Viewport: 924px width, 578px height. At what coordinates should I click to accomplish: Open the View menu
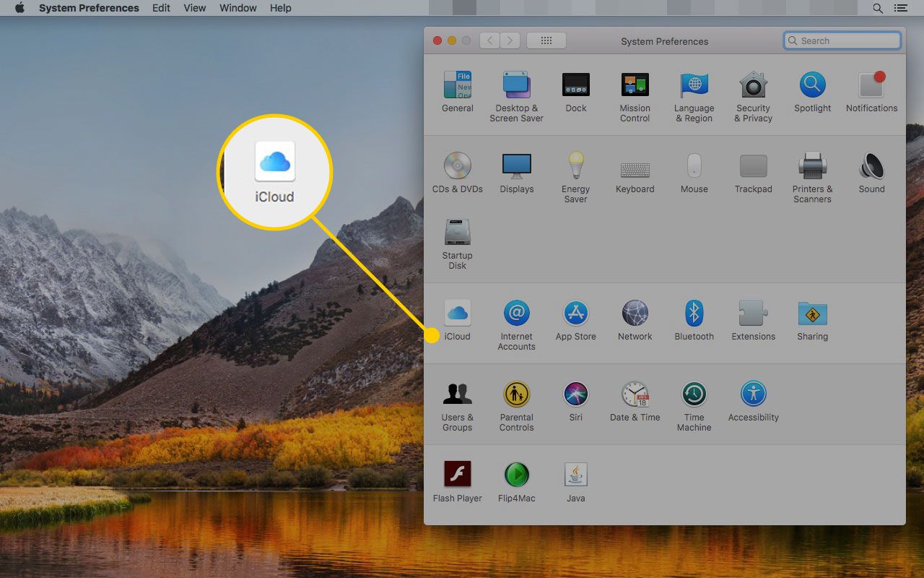tap(195, 8)
